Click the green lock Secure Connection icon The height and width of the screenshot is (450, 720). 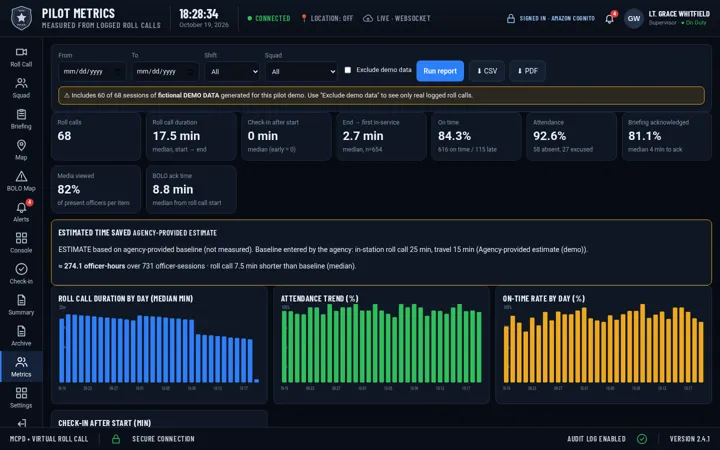click(x=116, y=439)
